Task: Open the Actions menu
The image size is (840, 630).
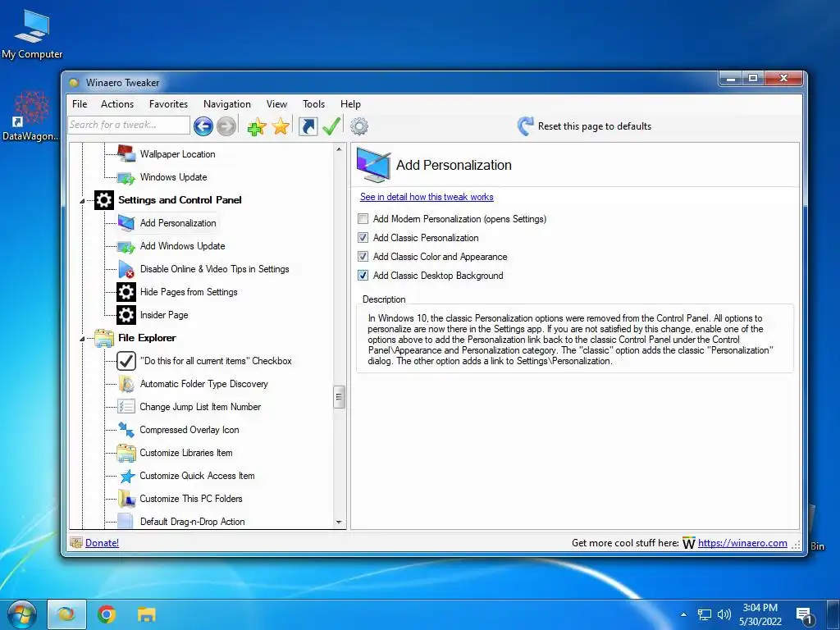Action: (117, 104)
